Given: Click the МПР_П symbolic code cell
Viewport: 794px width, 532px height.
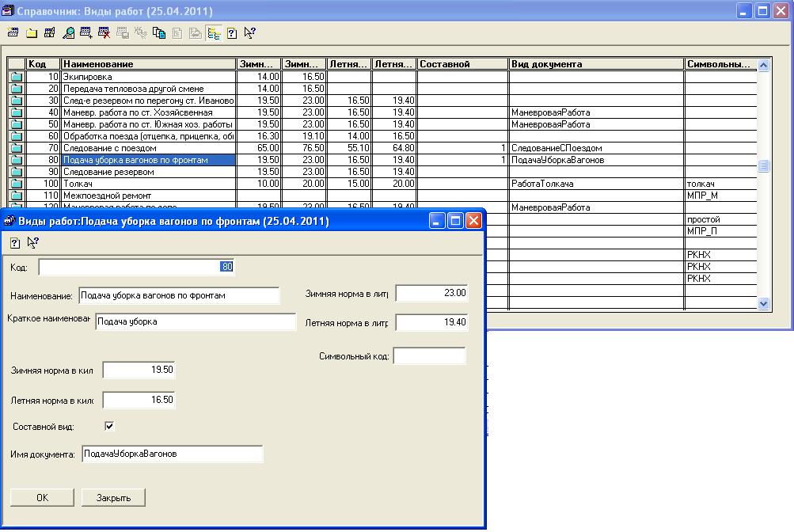Looking at the screenshot, I should tap(720, 231).
